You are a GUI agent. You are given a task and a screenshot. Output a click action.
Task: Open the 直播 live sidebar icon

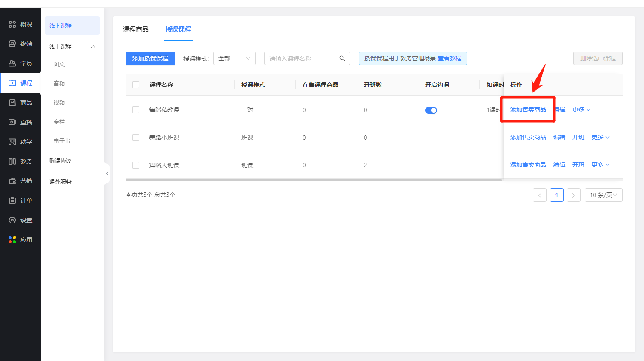pos(12,122)
